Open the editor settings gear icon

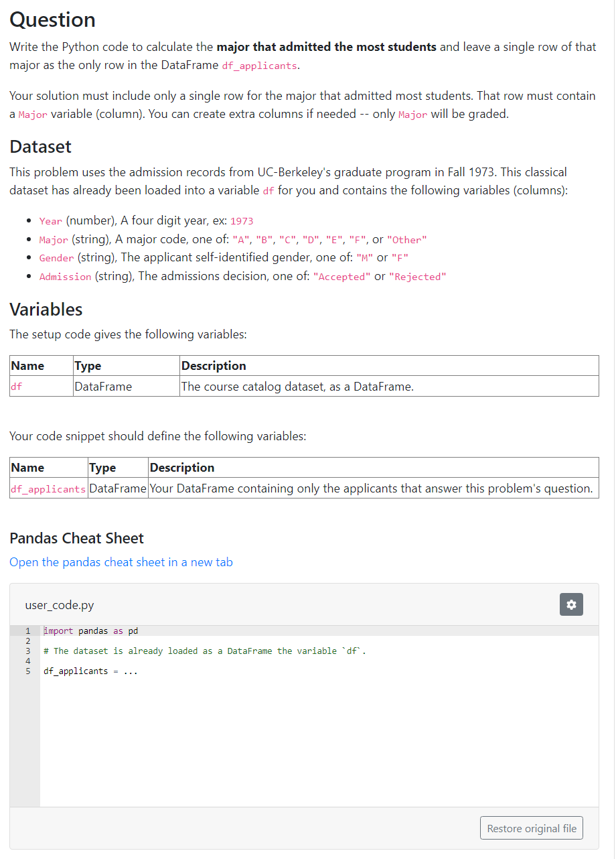click(570, 604)
